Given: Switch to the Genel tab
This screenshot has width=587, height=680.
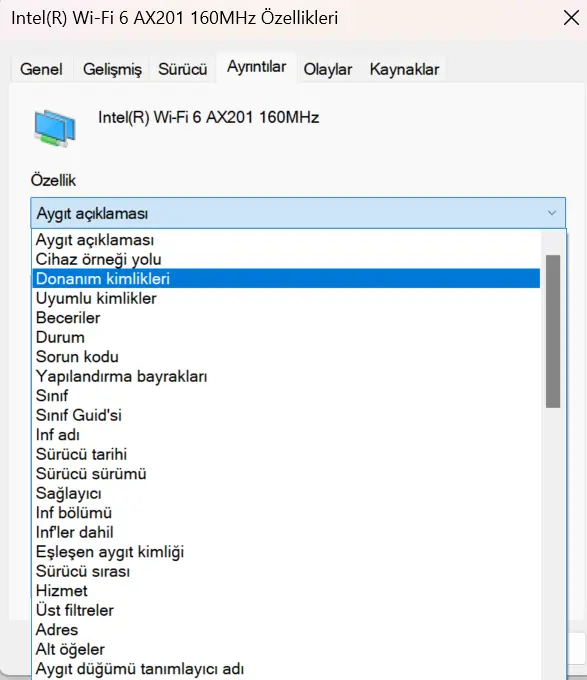Looking at the screenshot, I should [x=41, y=69].
